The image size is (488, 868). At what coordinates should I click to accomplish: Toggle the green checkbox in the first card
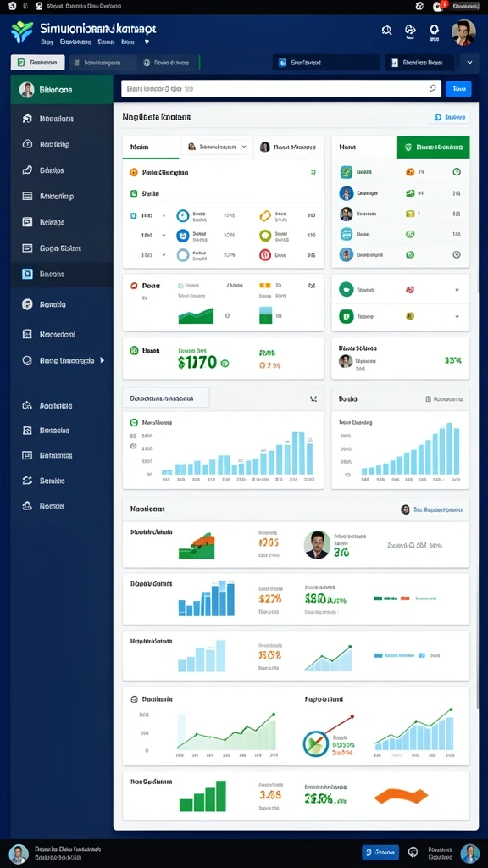(133, 194)
